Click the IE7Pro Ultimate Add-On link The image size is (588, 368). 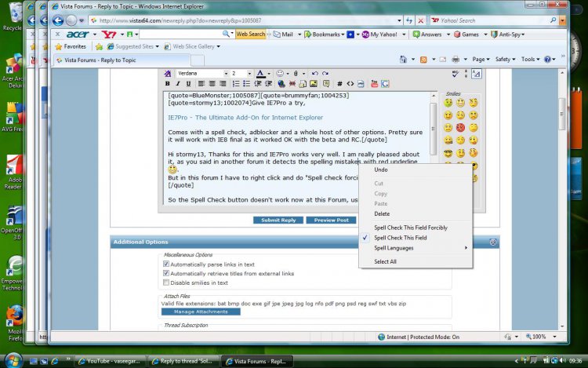[245, 118]
